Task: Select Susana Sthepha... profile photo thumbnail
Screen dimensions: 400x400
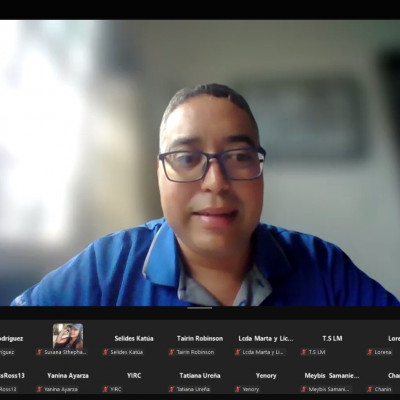Action: coord(68,336)
